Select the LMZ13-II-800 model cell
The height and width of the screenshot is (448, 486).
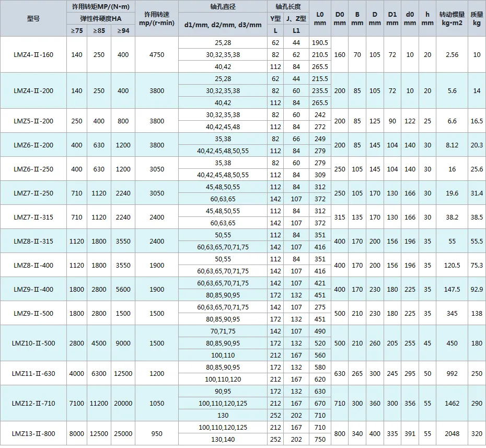[x=33, y=433]
